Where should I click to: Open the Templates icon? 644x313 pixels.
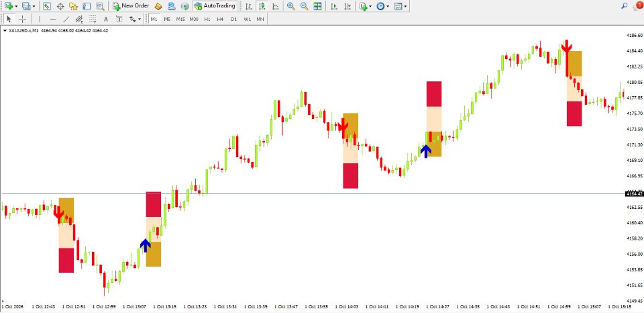(x=398, y=6)
